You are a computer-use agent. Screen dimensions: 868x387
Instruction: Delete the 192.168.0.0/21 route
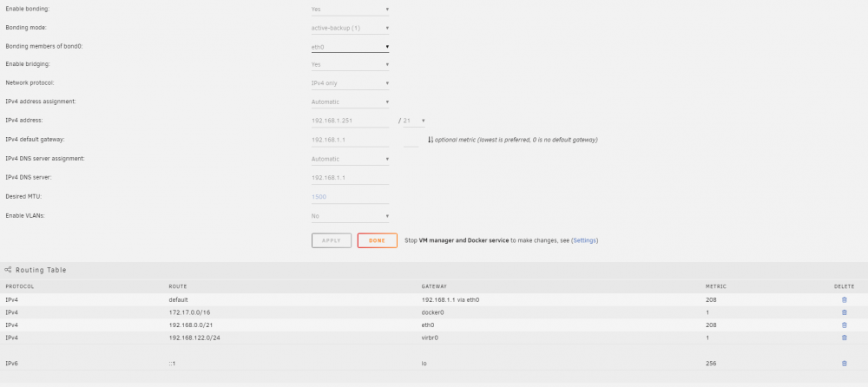click(x=845, y=325)
